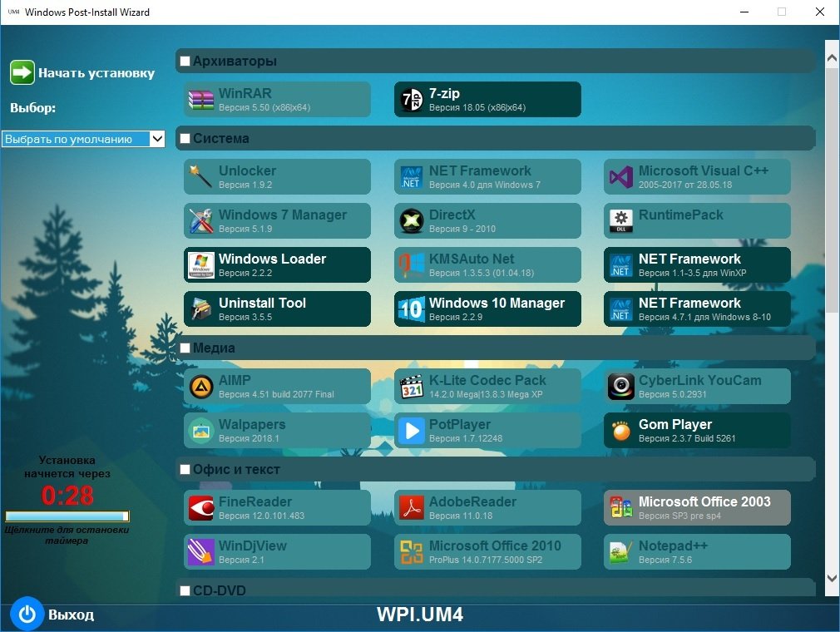Click the NET Framework 4.7.1 icon
This screenshot has height=632, width=840.
[621, 309]
